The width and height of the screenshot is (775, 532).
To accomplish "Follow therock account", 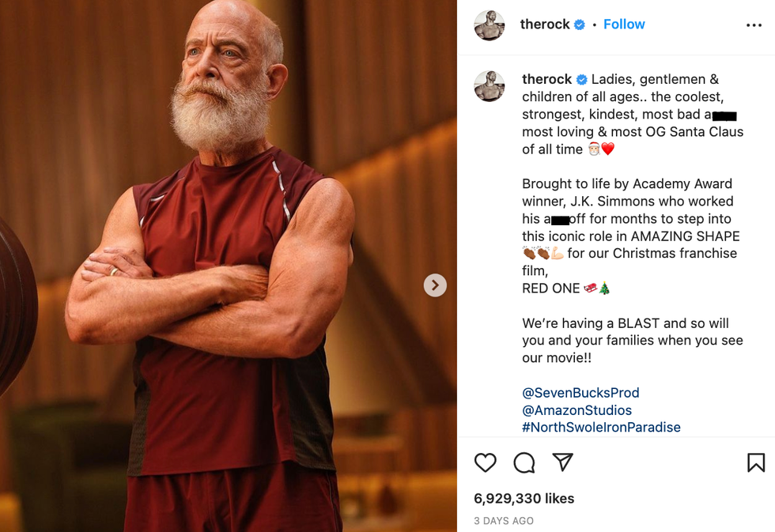I will pos(624,25).
